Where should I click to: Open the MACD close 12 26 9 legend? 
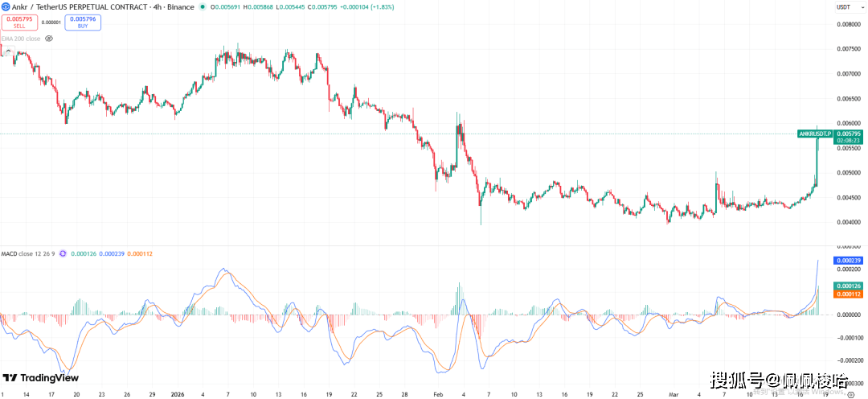(27, 253)
